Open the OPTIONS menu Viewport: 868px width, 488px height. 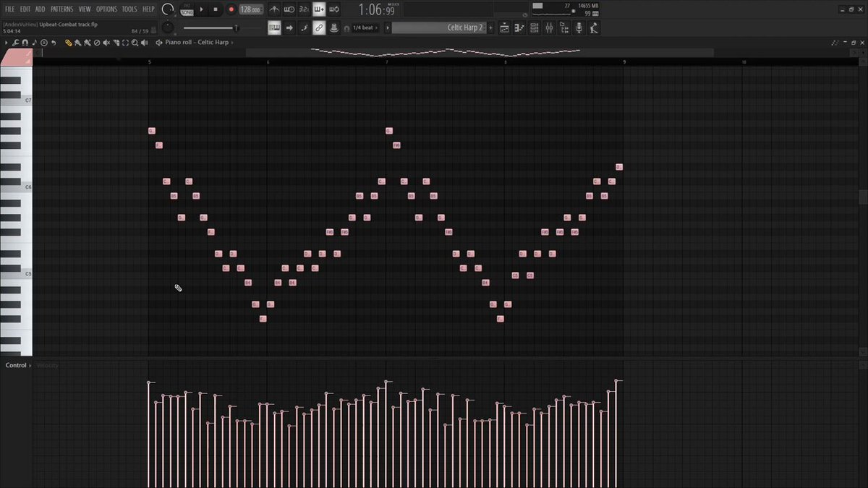106,9
